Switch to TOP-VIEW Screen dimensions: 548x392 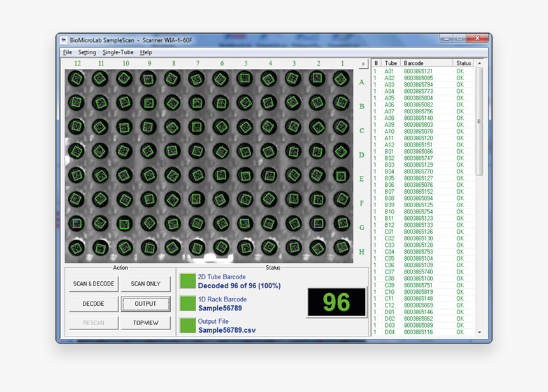[x=146, y=323]
